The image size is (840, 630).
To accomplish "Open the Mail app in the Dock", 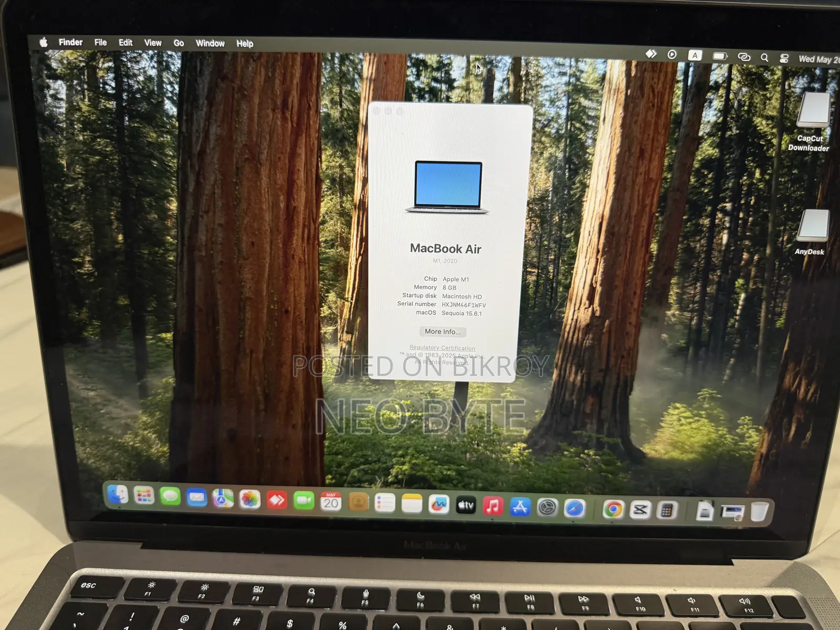I will coord(197,497).
